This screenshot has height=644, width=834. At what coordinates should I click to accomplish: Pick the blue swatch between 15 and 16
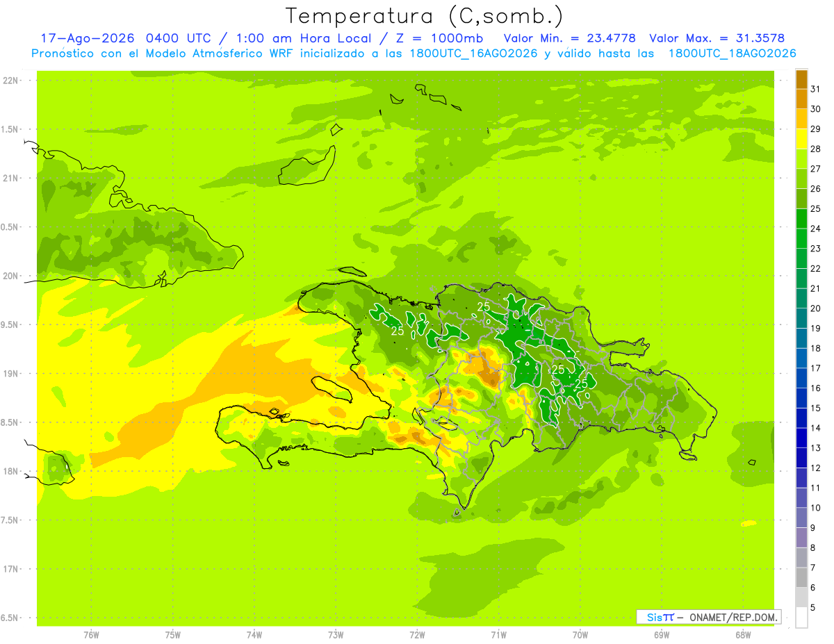(801, 398)
